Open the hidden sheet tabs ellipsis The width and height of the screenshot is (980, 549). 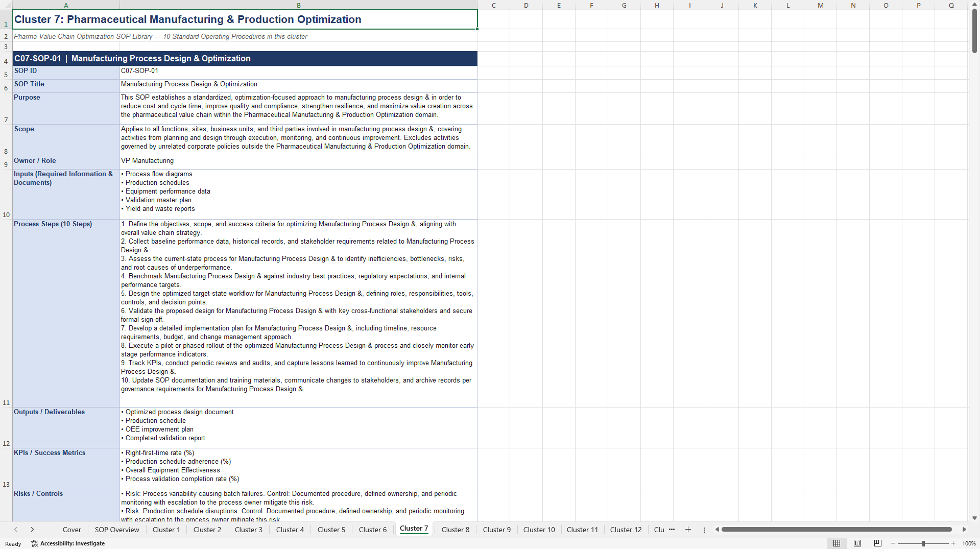coord(672,530)
